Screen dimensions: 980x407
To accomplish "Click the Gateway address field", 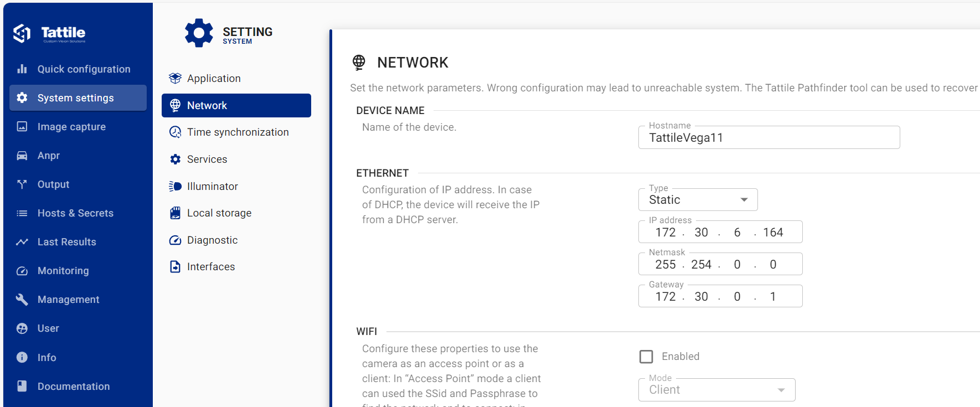I will point(720,296).
